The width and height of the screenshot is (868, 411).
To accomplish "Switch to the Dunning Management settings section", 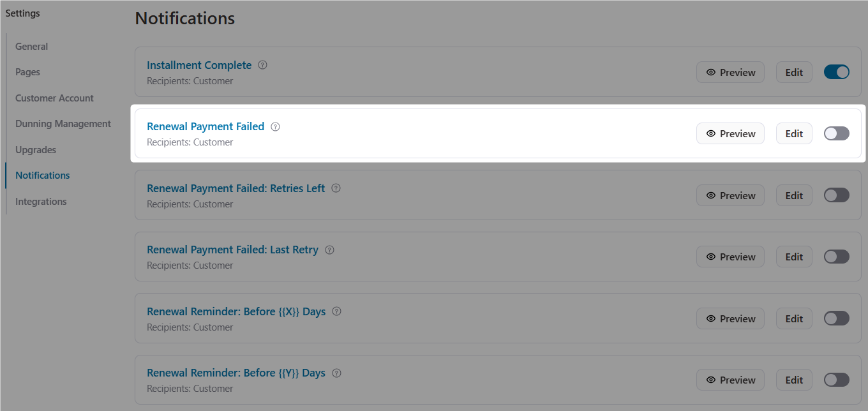I will pyautogui.click(x=63, y=123).
